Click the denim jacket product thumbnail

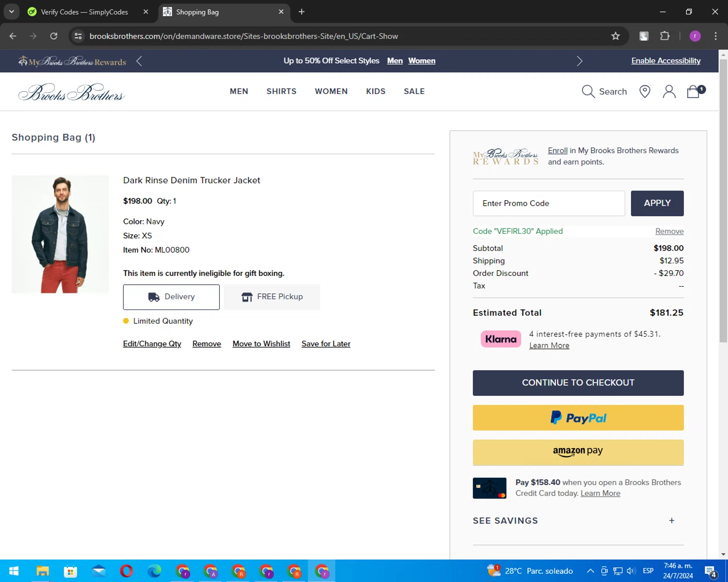tap(60, 234)
